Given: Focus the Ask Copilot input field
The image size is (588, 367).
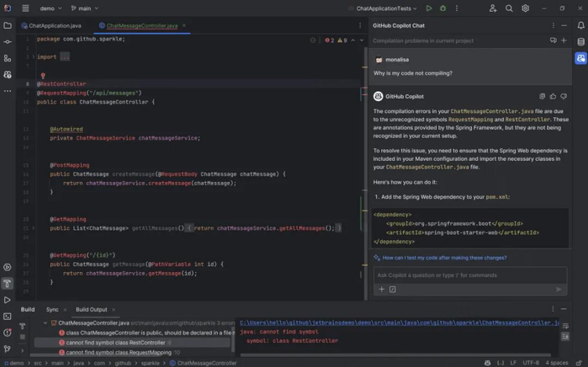Looking at the screenshot, I should (x=470, y=275).
